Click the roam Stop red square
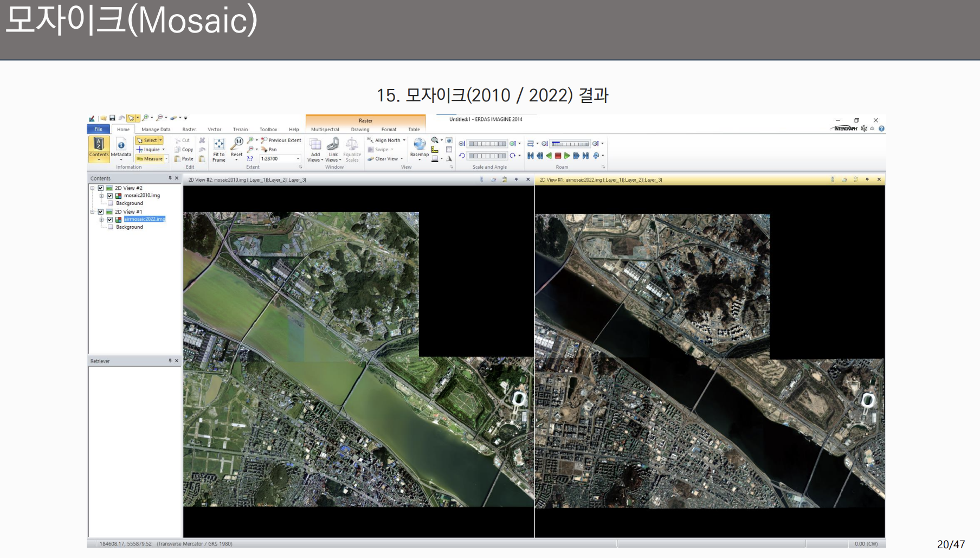Screen dimensions: 980x558 [558, 156]
